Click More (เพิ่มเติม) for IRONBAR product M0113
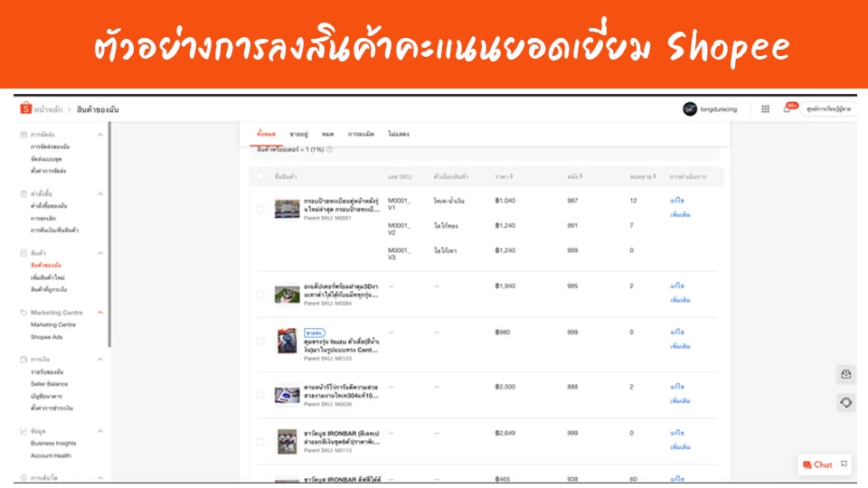This screenshot has width=868, height=488. [680, 447]
